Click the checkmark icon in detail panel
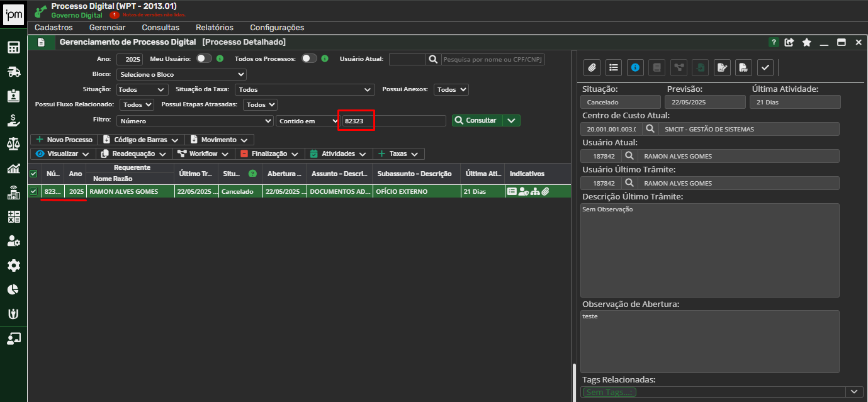Screen dimensions: 868x402 point(765,67)
